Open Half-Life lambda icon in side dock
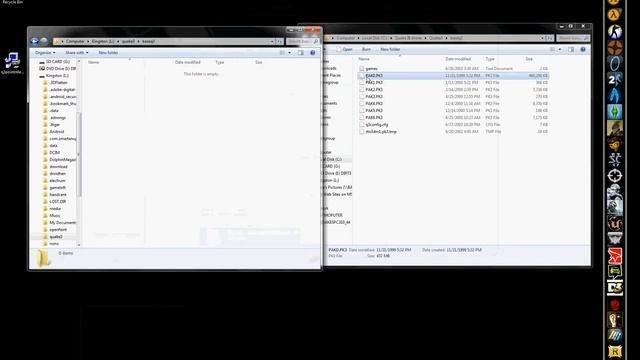The height and width of the screenshot is (360, 640). [x=614, y=15]
